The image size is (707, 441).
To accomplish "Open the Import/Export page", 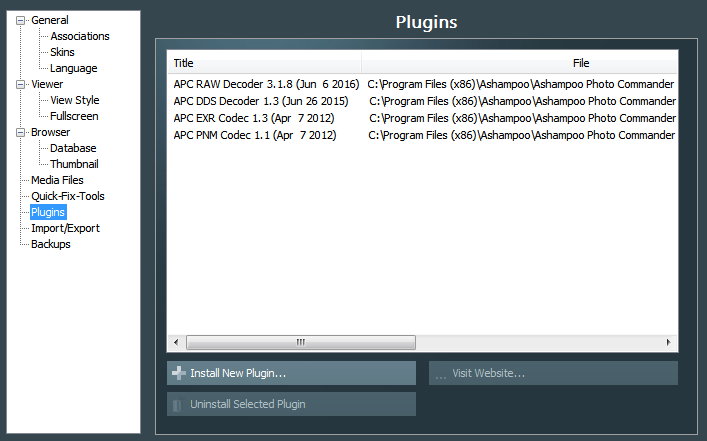I will (65, 228).
